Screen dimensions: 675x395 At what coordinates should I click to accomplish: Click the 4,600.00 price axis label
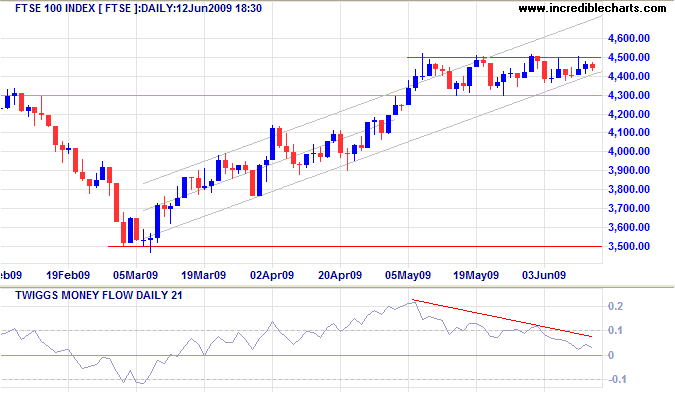tap(629, 38)
